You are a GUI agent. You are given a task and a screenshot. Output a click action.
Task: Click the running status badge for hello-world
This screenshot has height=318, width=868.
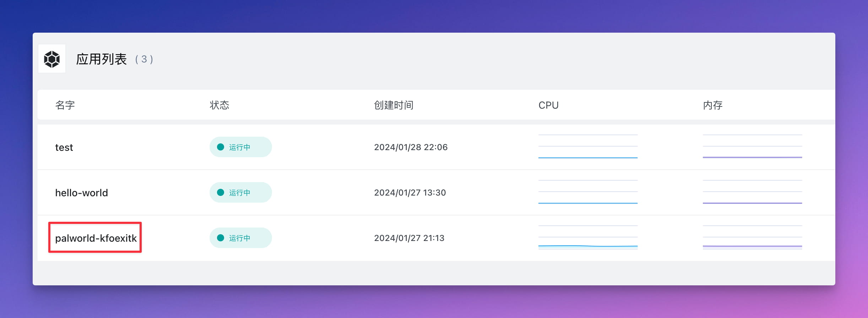point(240,192)
